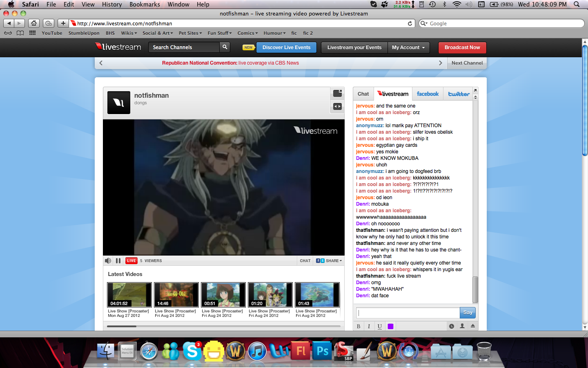Open the 01:43 video thumbnail
Screen dimensions: 588x368
pos(317,294)
